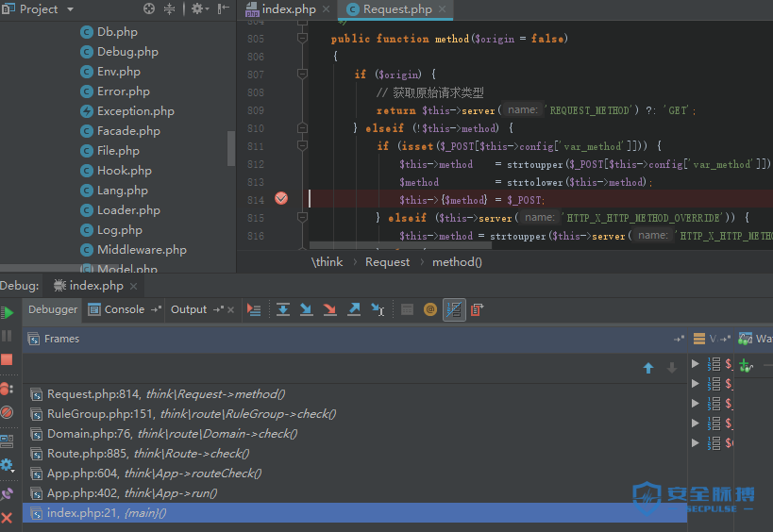Toggle Mute Breakpoints icon
Screen dimensions: 773x532
click(x=7, y=412)
